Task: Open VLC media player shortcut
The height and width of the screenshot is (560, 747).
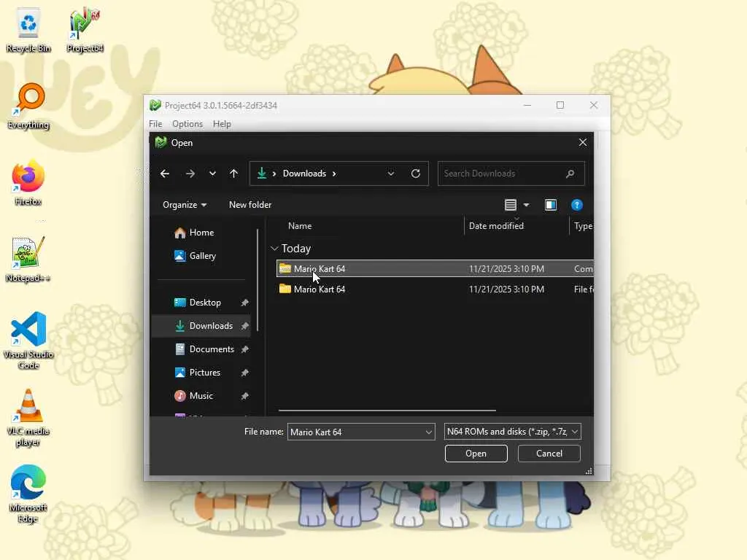Action: (x=28, y=418)
